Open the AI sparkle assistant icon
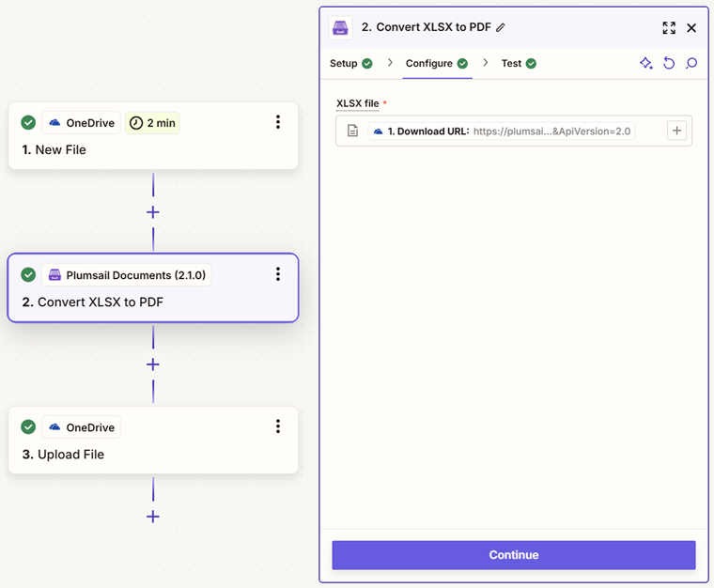 point(646,63)
